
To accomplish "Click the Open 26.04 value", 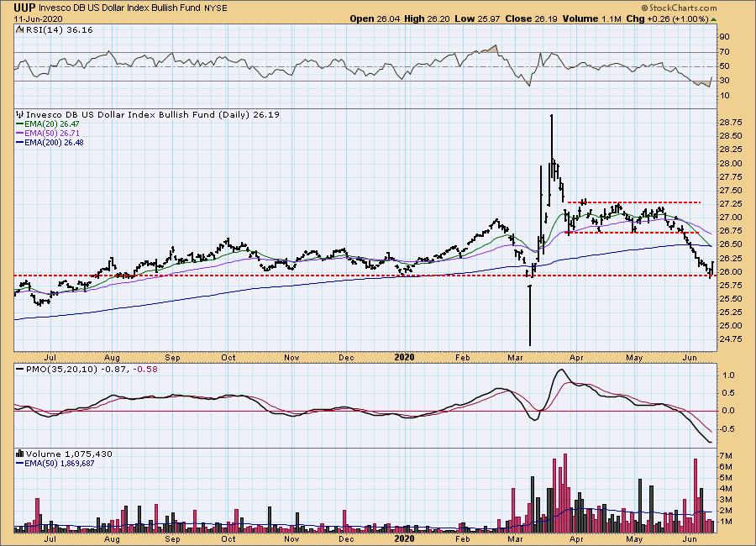I will click(x=375, y=18).
